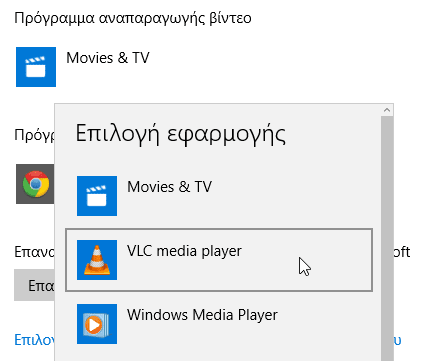The image size is (422, 361).
Task: Click the Windows Media Player icon
Action: [97, 324]
